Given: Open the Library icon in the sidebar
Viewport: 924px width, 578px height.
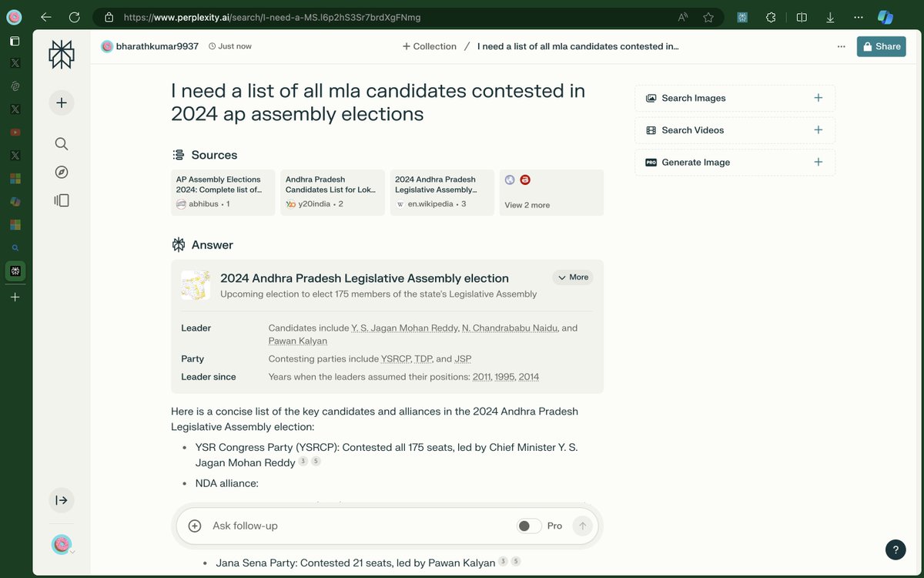Looking at the screenshot, I should click(x=62, y=200).
